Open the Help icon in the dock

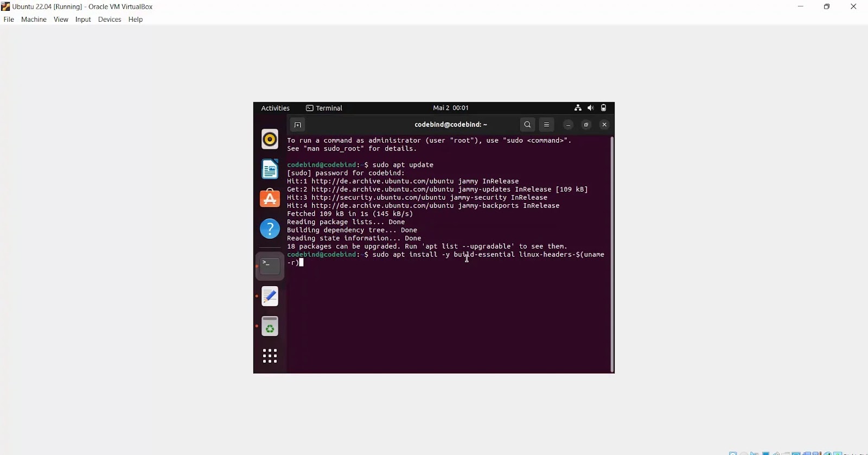[270, 229]
